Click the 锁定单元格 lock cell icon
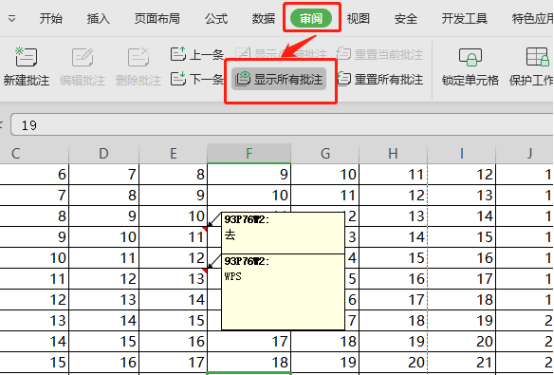 [x=470, y=57]
